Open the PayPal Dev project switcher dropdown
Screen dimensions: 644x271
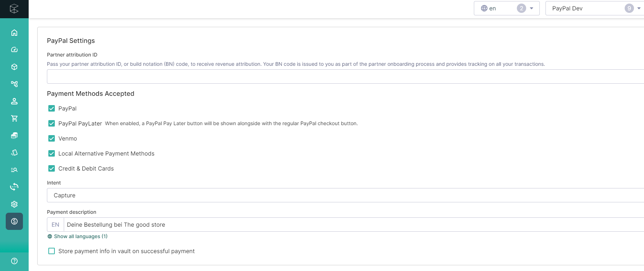click(x=595, y=8)
